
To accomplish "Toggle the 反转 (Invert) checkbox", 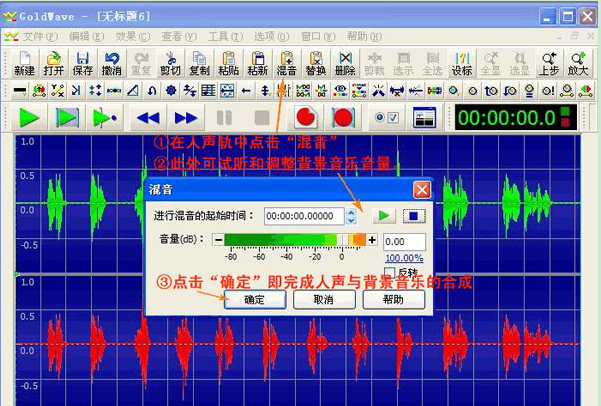I will pyautogui.click(x=389, y=273).
